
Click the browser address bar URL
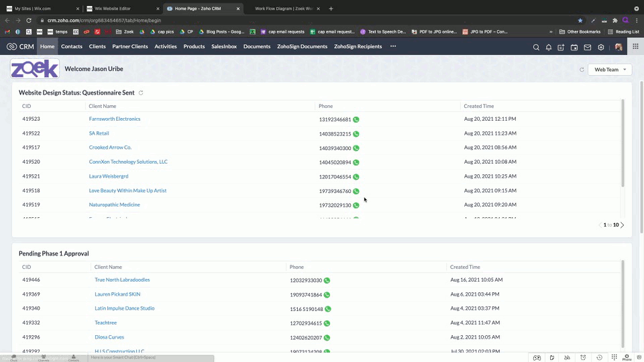pos(104,21)
